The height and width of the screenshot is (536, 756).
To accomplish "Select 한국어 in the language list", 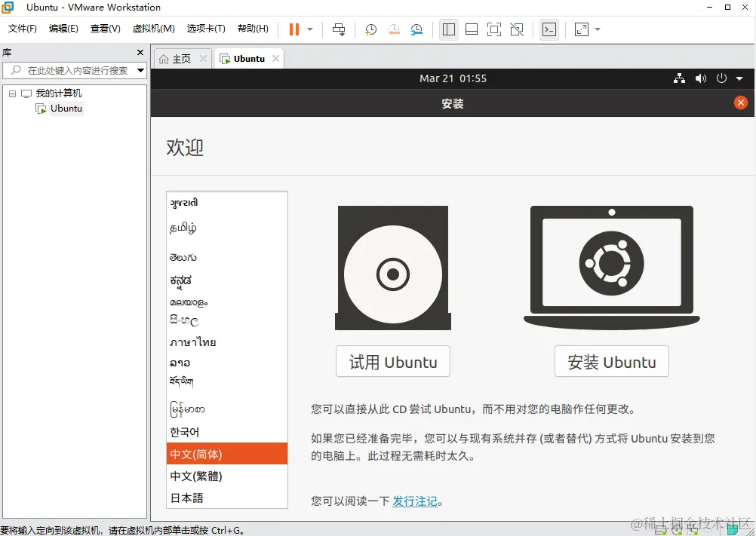I will coord(227,432).
